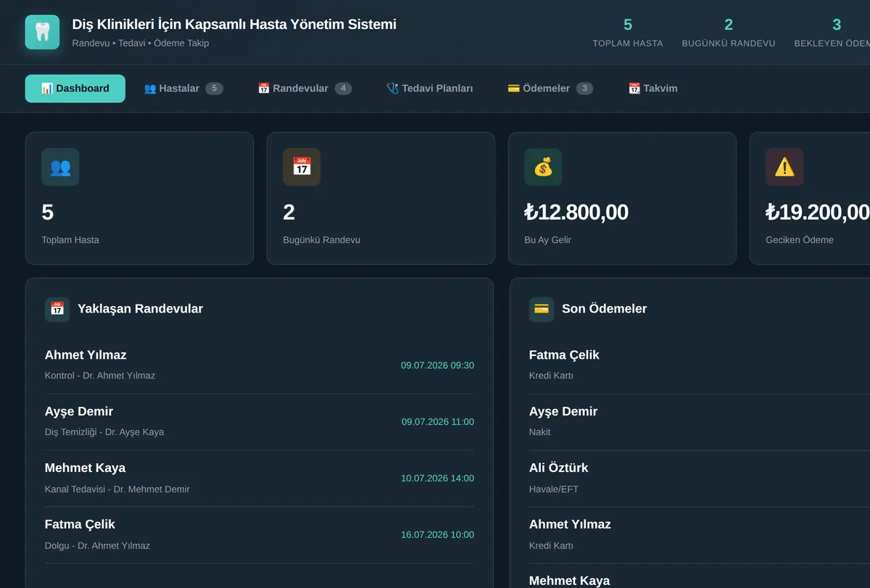The height and width of the screenshot is (588, 870).
Task: Click the Bu Ay Gelir label
Action: pos(547,240)
